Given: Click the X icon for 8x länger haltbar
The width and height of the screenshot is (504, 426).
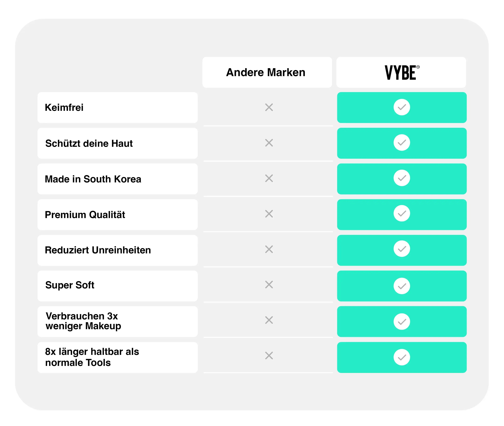Looking at the screenshot, I should (x=269, y=355).
